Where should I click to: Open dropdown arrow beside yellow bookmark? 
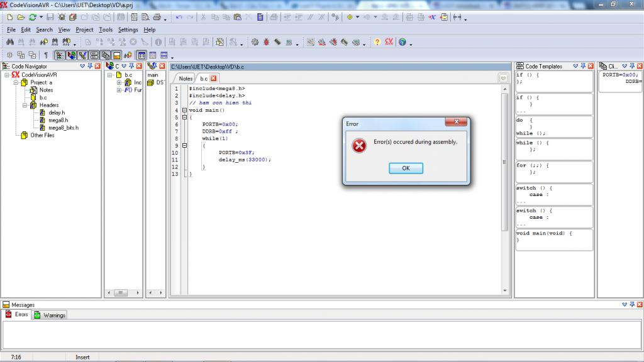click(357, 17)
